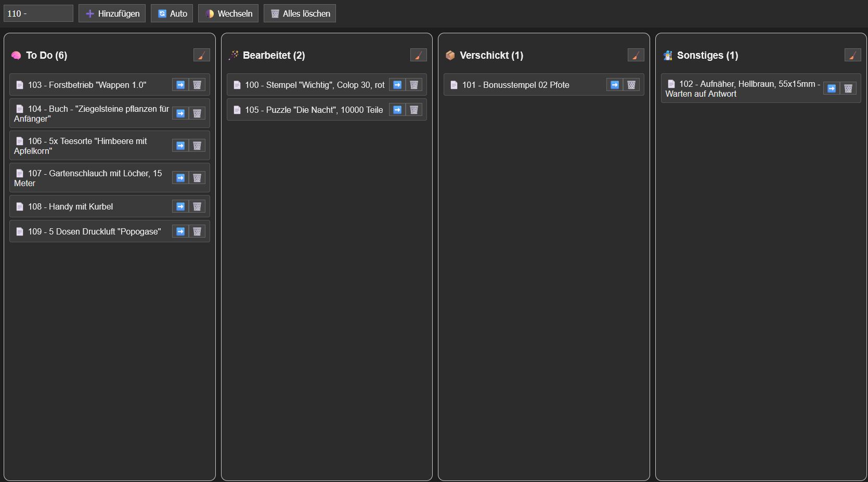Image resolution: width=868 pixels, height=482 pixels.
Task: Move task 105 Puzzle to next column
Action: (397, 110)
